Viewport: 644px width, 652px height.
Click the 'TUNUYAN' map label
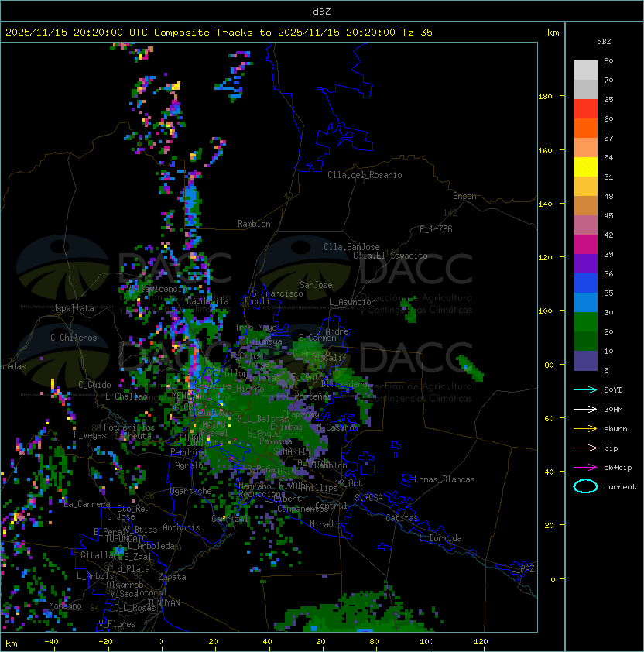coord(164,602)
